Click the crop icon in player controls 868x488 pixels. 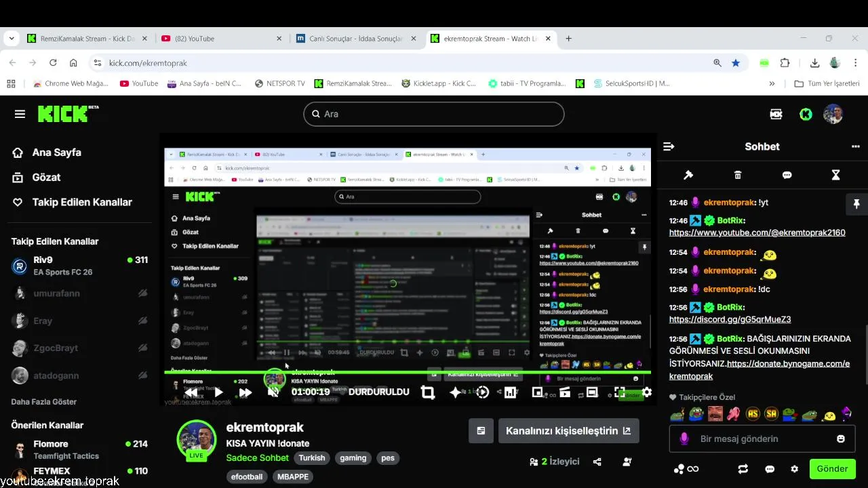pyautogui.click(x=428, y=392)
